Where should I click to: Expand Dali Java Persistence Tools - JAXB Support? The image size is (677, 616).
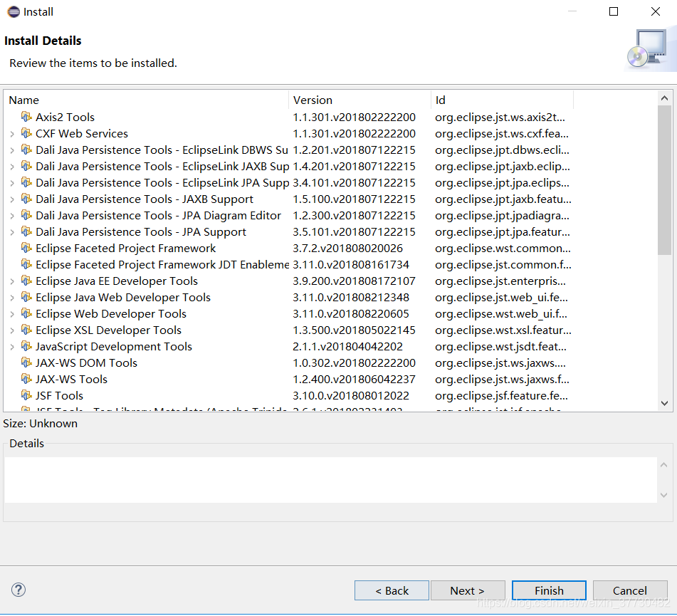pos(12,199)
